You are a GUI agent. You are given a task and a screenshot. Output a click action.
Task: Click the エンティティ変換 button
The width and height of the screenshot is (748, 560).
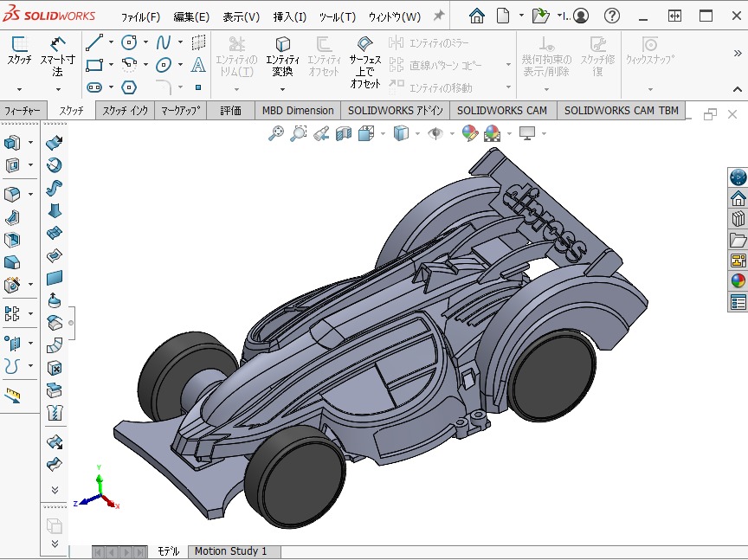click(x=282, y=57)
